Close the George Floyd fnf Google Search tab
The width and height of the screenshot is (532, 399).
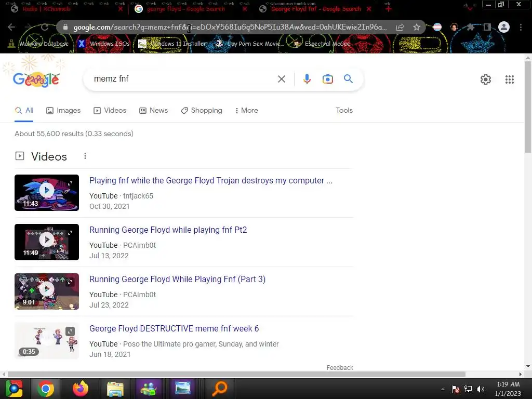pos(369,9)
